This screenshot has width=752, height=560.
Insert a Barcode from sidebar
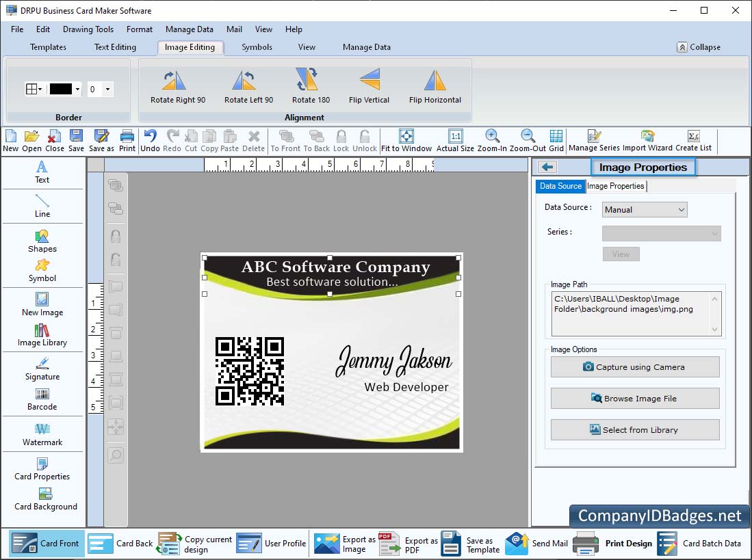click(x=42, y=399)
